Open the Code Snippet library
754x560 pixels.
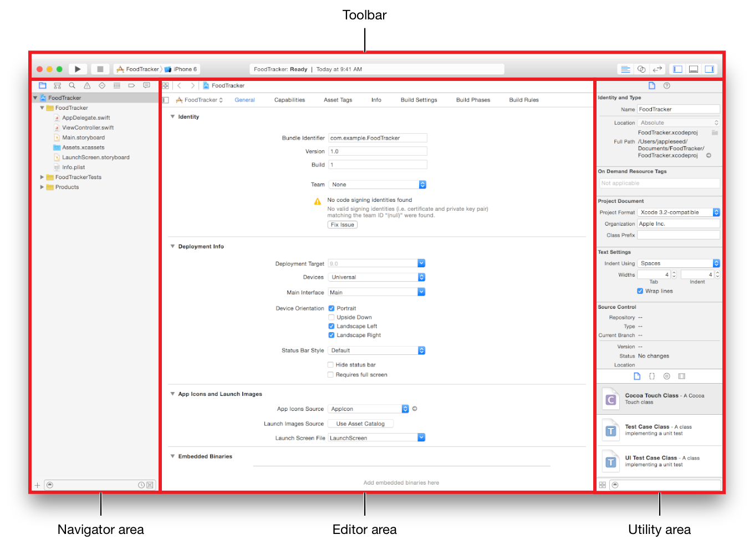tap(652, 376)
